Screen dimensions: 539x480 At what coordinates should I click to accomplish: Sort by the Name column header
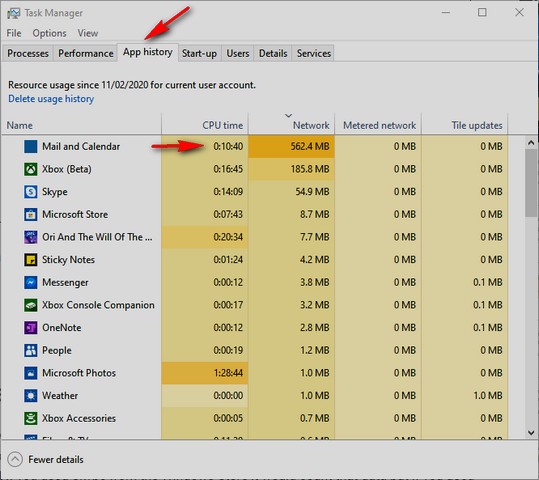81,125
